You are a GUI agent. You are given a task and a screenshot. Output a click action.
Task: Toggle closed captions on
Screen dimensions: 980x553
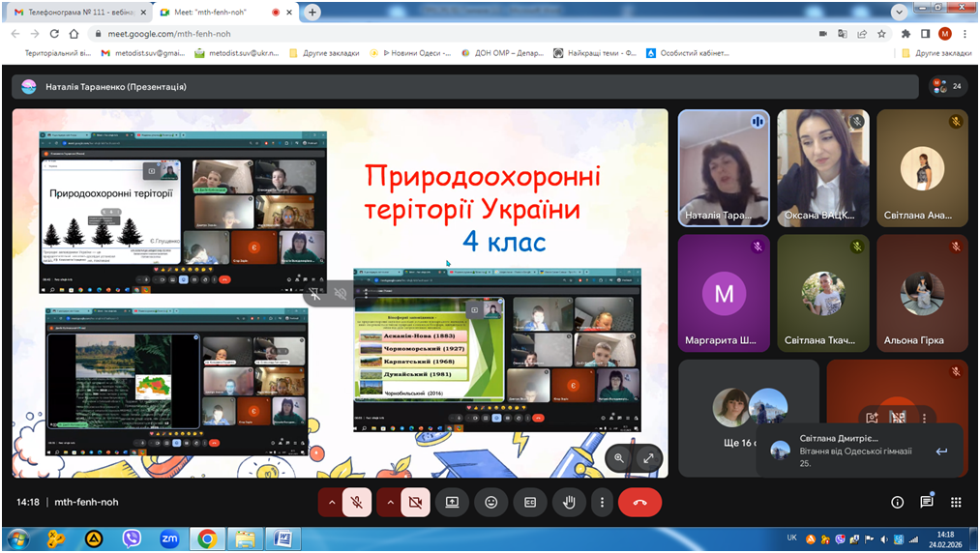point(529,503)
